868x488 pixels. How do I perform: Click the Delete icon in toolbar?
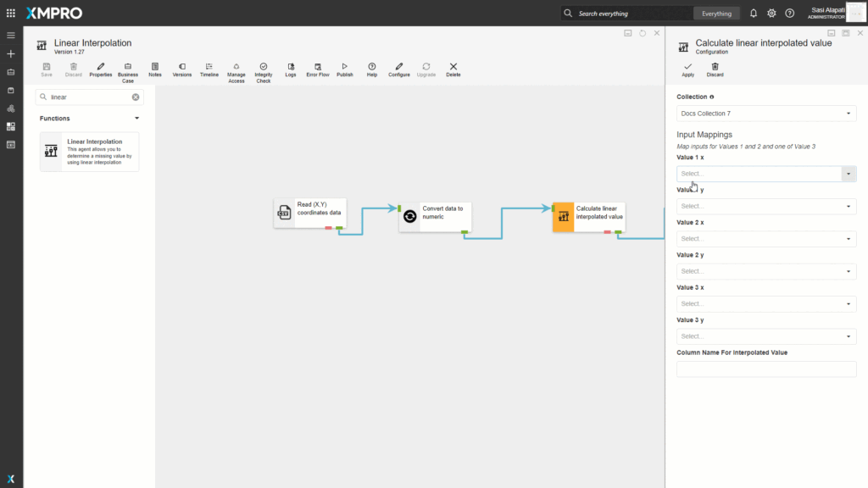[453, 69]
